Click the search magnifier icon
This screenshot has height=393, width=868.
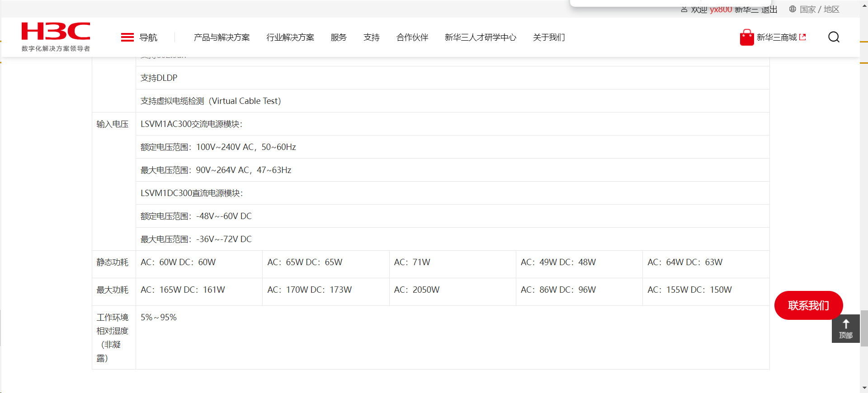tap(834, 37)
